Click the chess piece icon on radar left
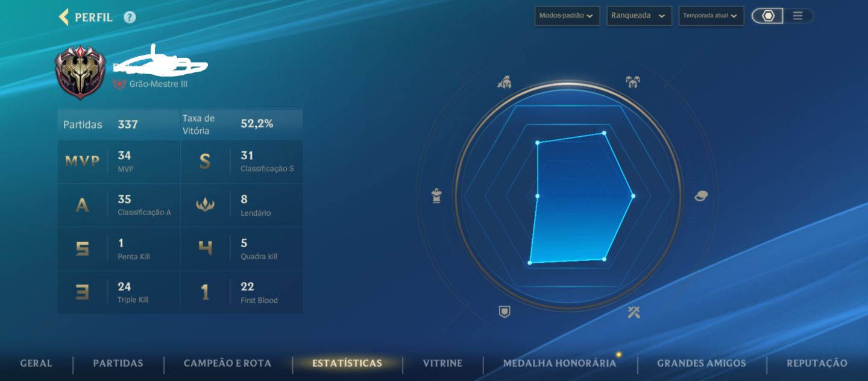The width and height of the screenshot is (868, 381). (437, 196)
